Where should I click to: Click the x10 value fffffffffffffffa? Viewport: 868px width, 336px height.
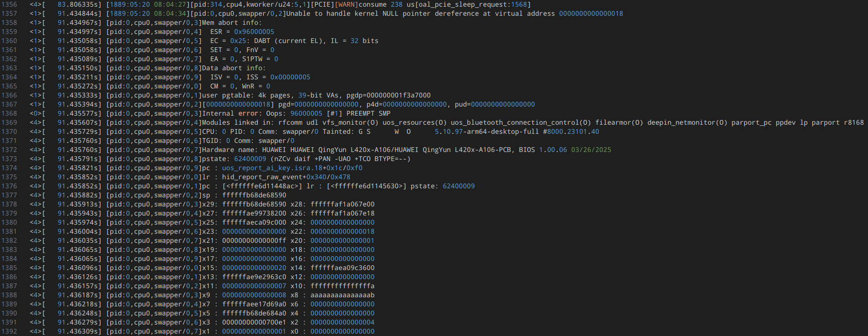click(342, 286)
